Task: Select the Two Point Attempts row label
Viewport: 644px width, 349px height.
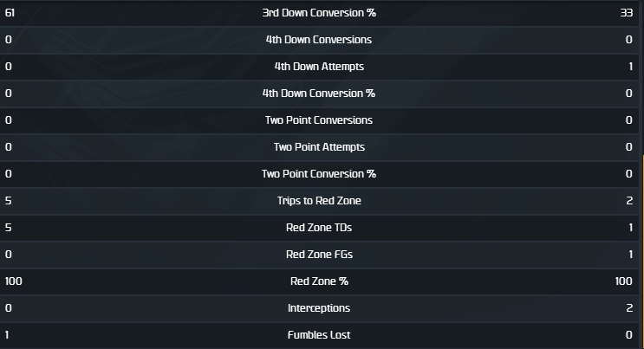Action: click(319, 147)
